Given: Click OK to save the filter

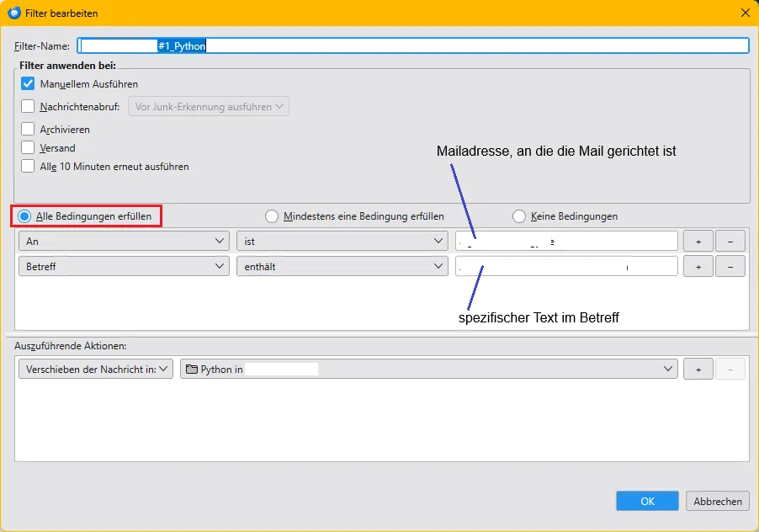Looking at the screenshot, I should point(647,501).
